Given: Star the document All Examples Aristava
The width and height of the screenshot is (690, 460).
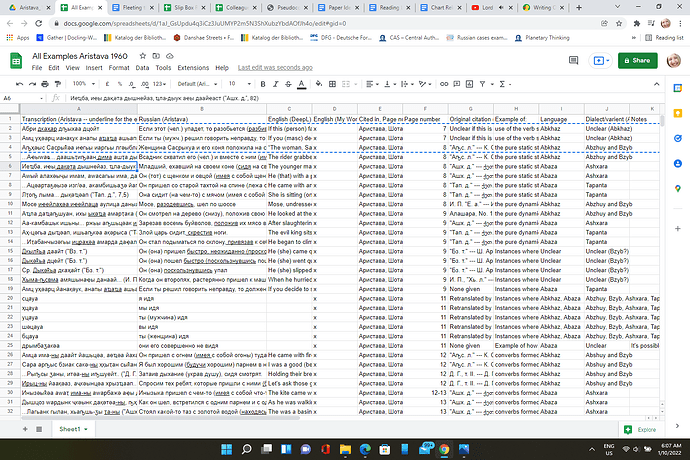Looking at the screenshot, I should 143,56.
